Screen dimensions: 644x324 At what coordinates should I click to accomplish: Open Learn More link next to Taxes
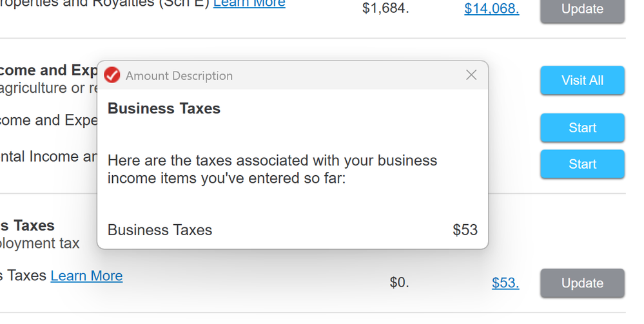[x=86, y=276]
